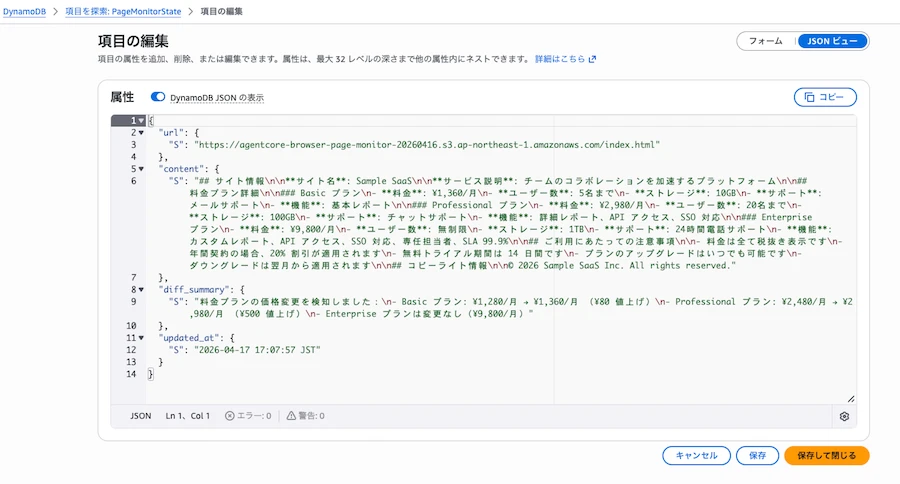900x484 pixels.
Task: Grab the editor resize handle corner
Action: pyautogui.click(x=851, y=398)
